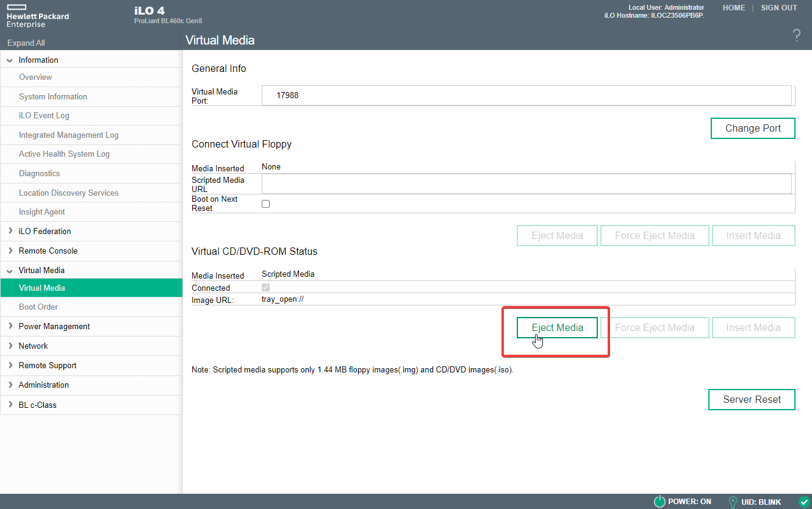Viewport: 812px width, 509px height.
Task: Select the Virtual Media sub-item
Action: [92, 288]
